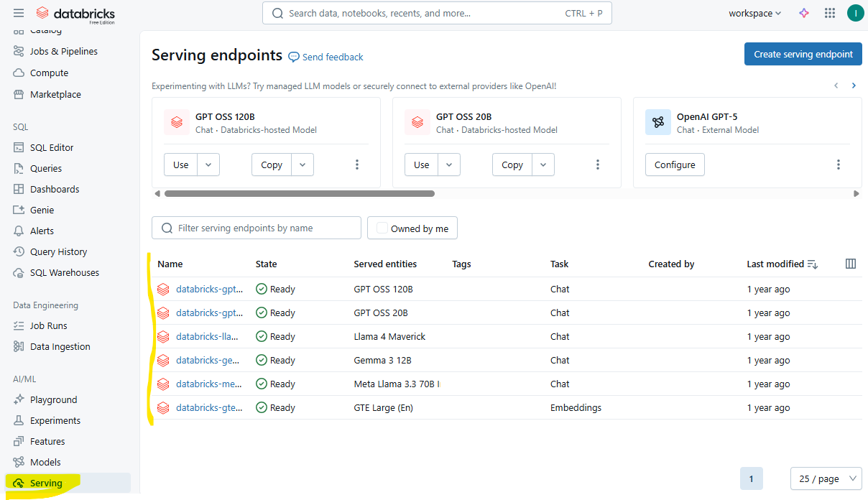Click the user avatar icon
The height and width of the screenshot is (500, 868).
click(x=855, y=13)
